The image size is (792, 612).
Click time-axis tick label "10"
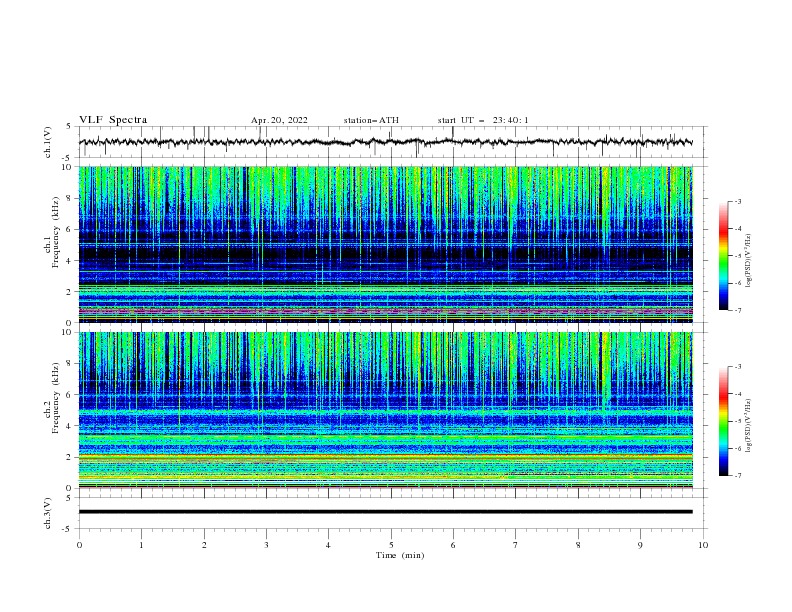[703, 545]
